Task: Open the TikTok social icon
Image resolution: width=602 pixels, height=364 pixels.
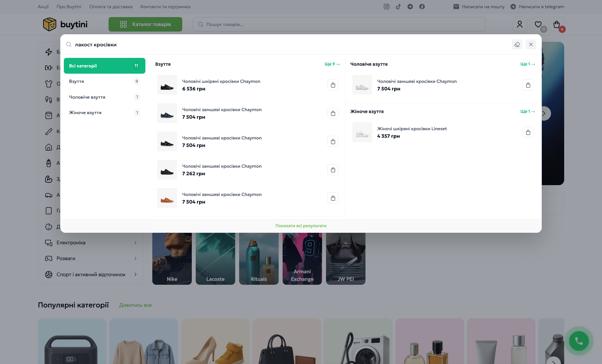Action: [398, 7]
